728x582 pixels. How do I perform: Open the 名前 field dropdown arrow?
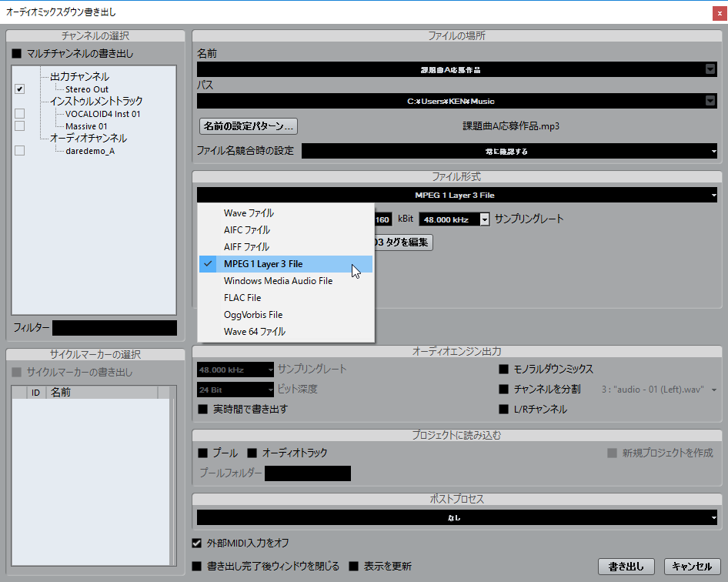(710, 69)
